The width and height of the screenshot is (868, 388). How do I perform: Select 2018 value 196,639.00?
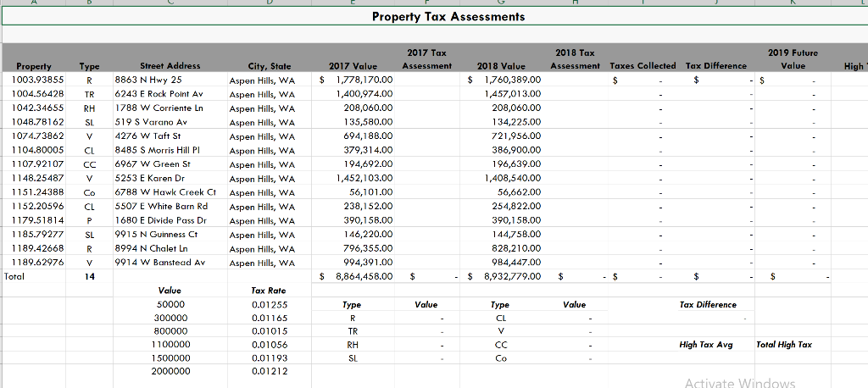(x=516, y=164)
